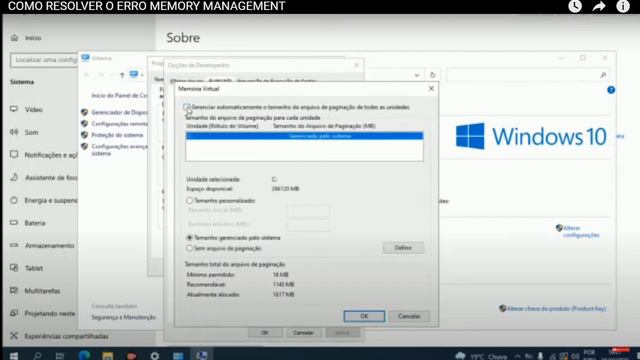The image size is (640, 360).
Task: Click the Sistema section label in sidebar
Action: tap(22, 82)
